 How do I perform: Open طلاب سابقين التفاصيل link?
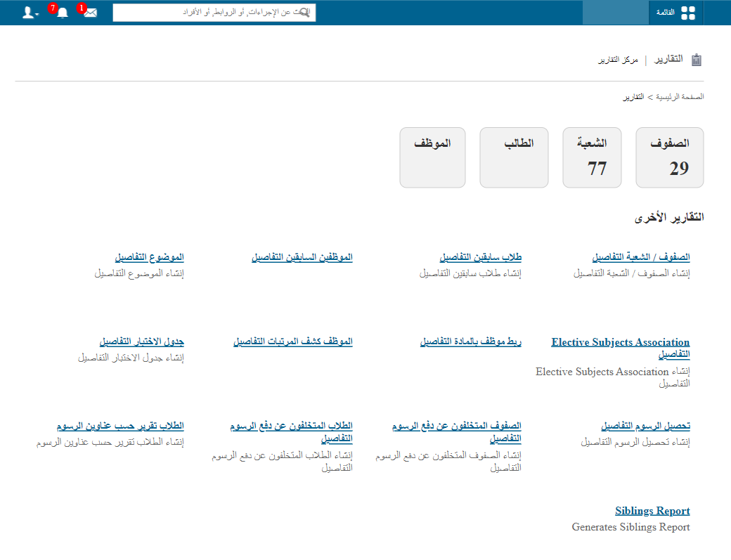tap(480, 257)
